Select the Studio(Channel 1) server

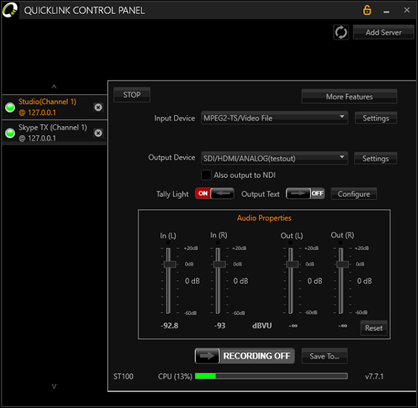(x=54, y=107)
